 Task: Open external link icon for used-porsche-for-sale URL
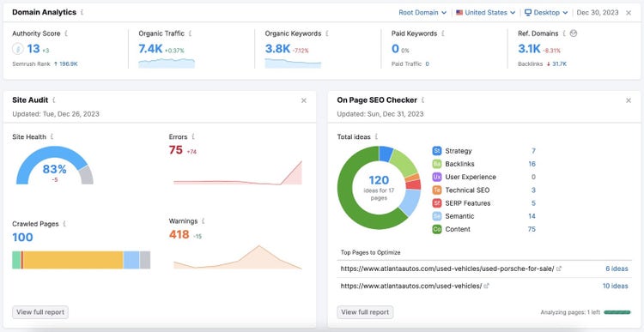coord(559,269)
